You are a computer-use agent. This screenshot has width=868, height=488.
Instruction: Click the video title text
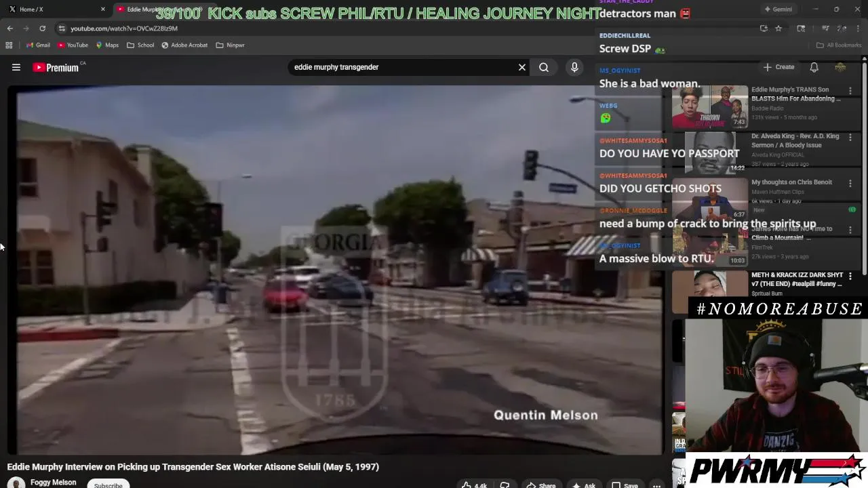193,467
